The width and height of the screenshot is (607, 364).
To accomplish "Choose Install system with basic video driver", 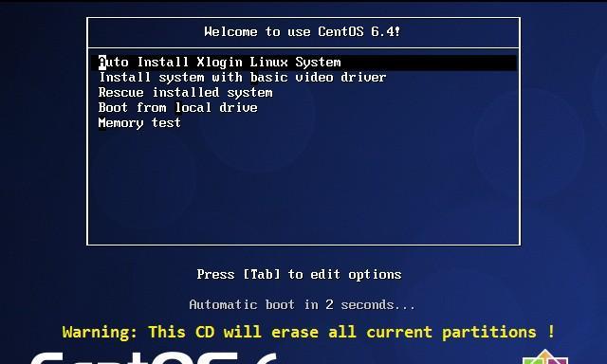I will tap(243, 78).
